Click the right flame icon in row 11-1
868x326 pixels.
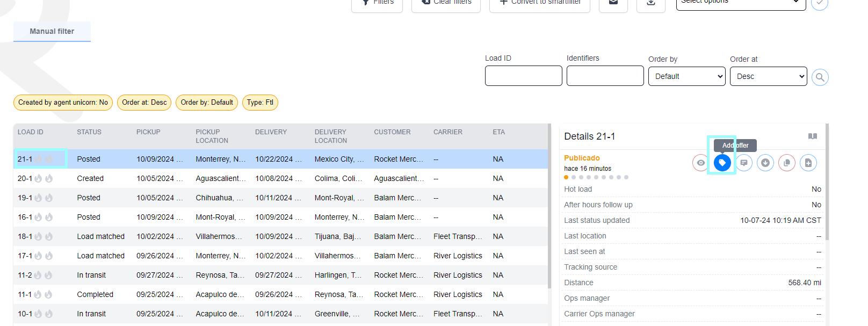pyautogui.click(x=48, y=294)
